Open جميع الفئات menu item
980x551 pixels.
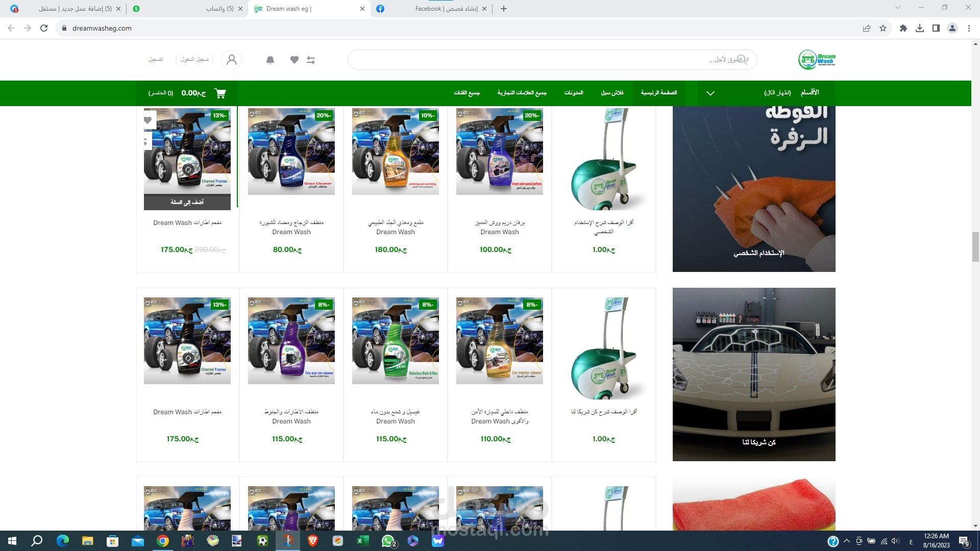click(x=467, y=93)
